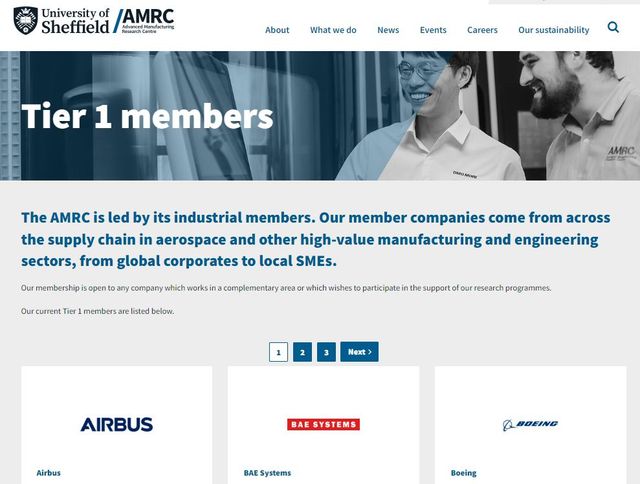Open the Events page
This screenshot has width=640, height=484.
coord(433,30)
